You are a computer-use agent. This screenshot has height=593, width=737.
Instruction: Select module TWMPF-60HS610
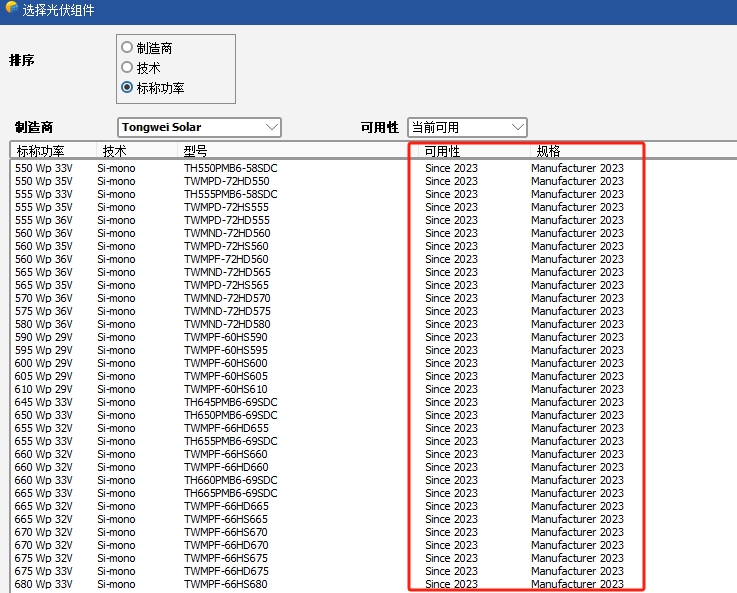[226, 389]
